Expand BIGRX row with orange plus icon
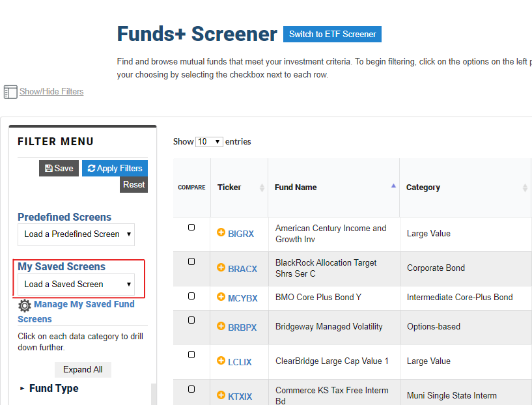This screenshot has width=532, height=405. [221, 232]
